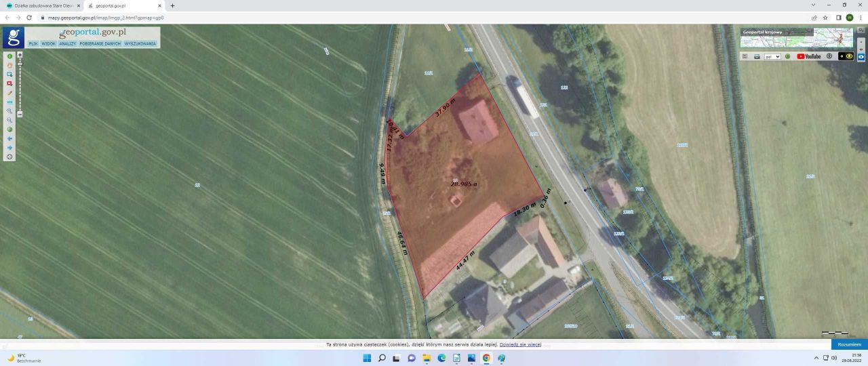The image size is (868, 366).
Task: Select the blue rectangle zoom tool
Action: coord(9,74)
